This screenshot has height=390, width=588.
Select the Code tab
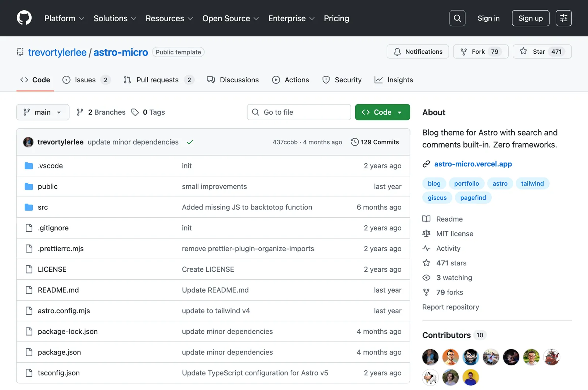35,80
